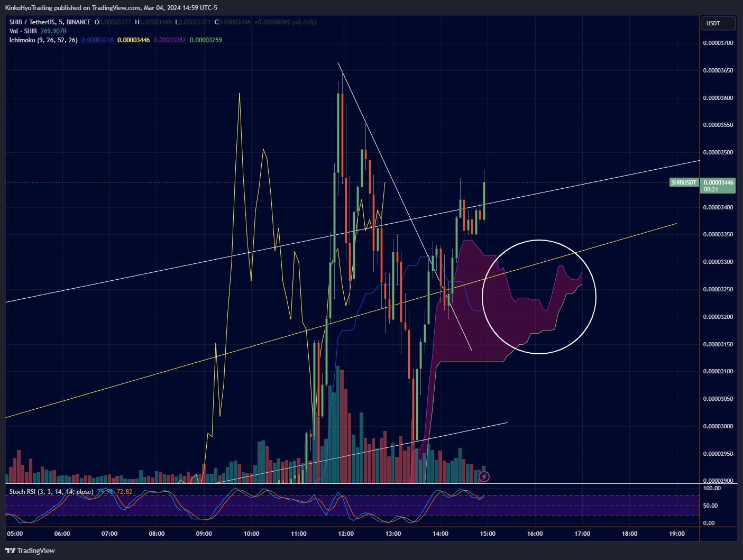Click the low price L0.00003371 in legend
Image resolution: width=743 pixels, height=560 pixels.
[x=193, y=22]
